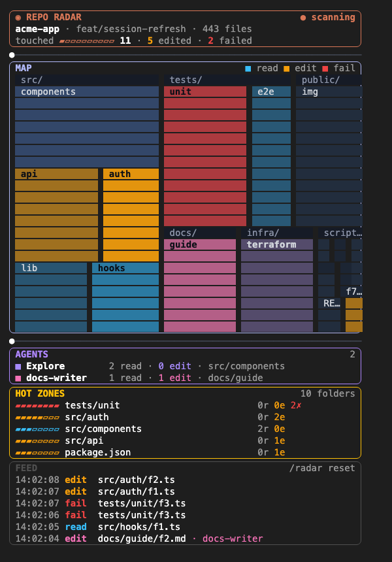Screen dimensions: 392x562
Task: Click the touched progress bar in header
Action: pos(87,41)
